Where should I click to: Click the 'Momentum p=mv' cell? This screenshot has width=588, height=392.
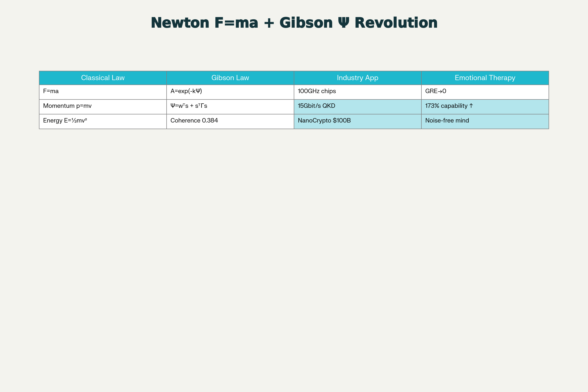click(x=103, y=107)
